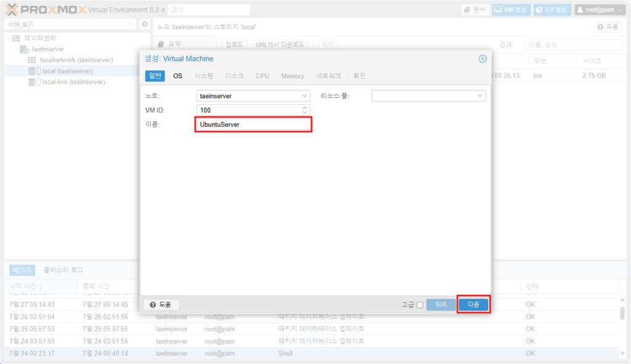Click the 2.75 GB size cell
The height and width of the screenshot is (364, 631).
click(594, 76)
